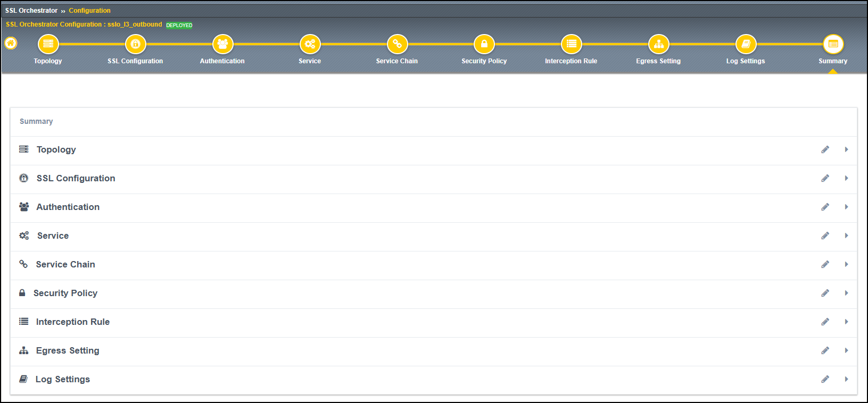This screenshot has height=403, width=868.
Task: Click the Security Policy summary row title
Action: pos(65,293)
